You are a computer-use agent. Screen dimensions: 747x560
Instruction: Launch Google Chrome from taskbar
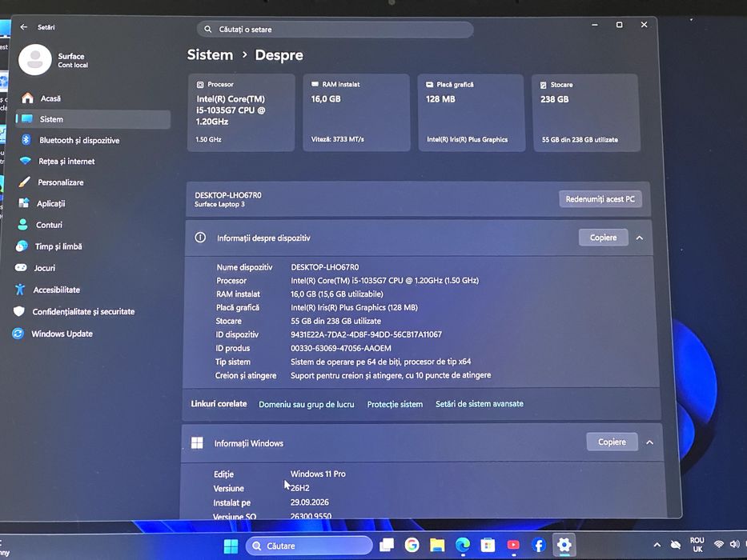[x=412, y=545]
